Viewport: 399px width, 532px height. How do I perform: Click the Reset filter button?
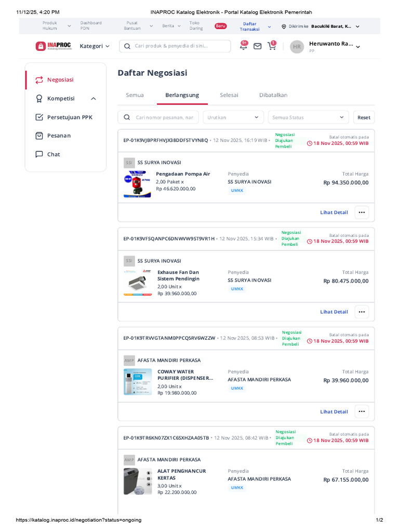click(x=364, y=117)
